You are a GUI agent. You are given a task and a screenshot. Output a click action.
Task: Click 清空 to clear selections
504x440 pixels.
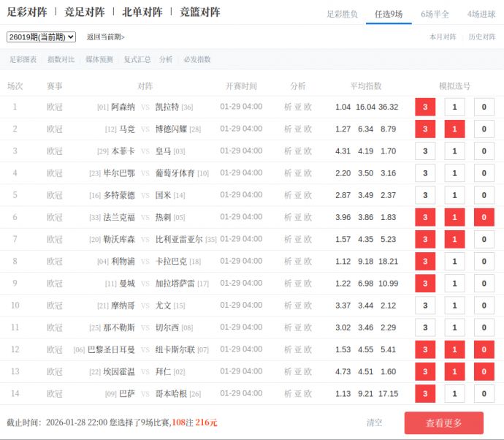coord(374,422)
